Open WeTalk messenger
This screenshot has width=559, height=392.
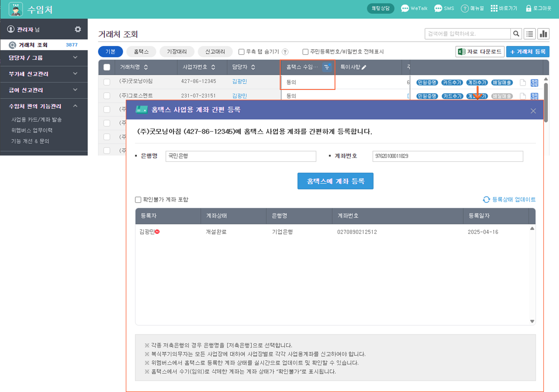(x=414, y=8)
